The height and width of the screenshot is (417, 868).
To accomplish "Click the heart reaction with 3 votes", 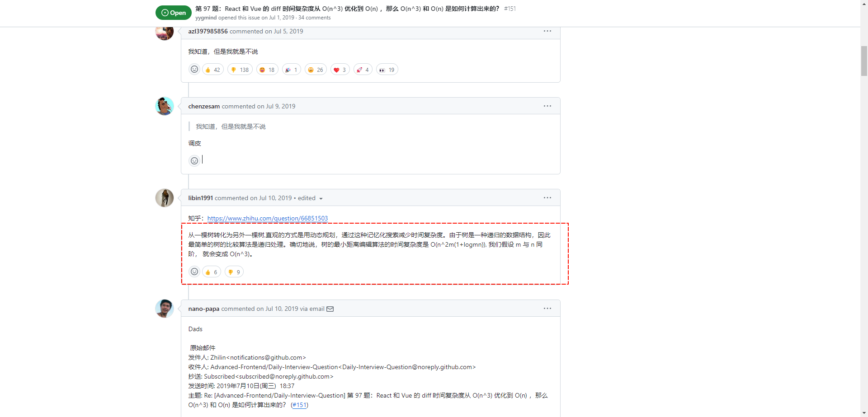I will 340,70.
